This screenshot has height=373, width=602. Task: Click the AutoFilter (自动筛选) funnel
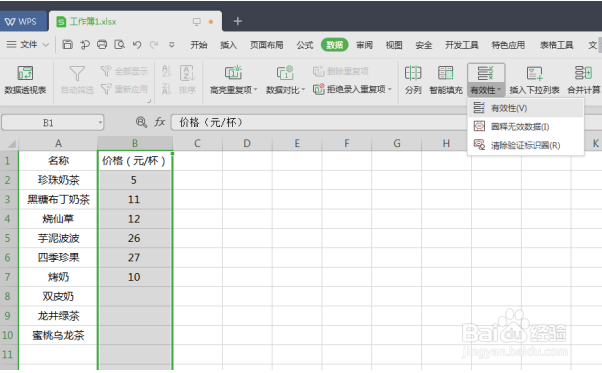point(77,80)
